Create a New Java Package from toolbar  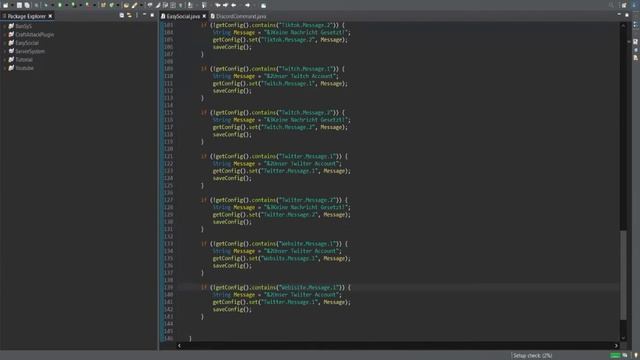103,5
